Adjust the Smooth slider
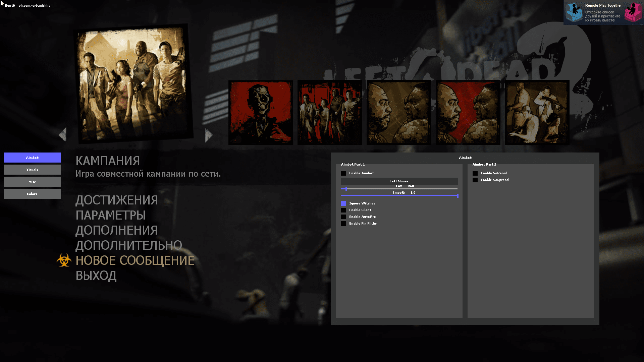 pyautogui.click(x=399, y=195)
